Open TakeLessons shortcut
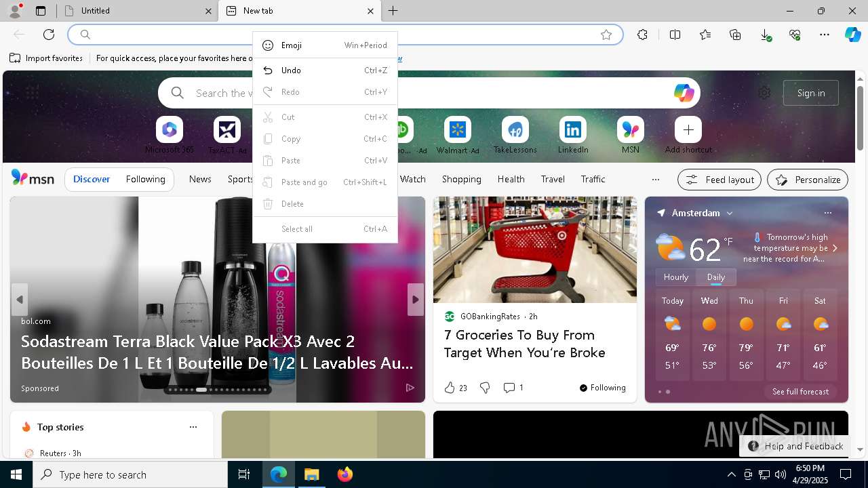Viewport: 868px width, 488px height. (515, 136)
